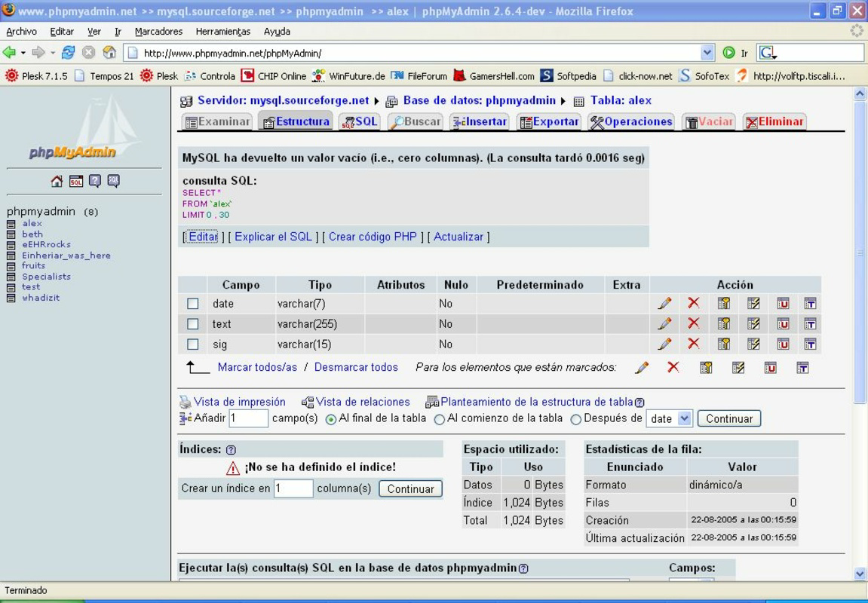This screenshot has height=603, width=868.
Task: Click the Firefox home toolbar button
Action: (109, 53)
